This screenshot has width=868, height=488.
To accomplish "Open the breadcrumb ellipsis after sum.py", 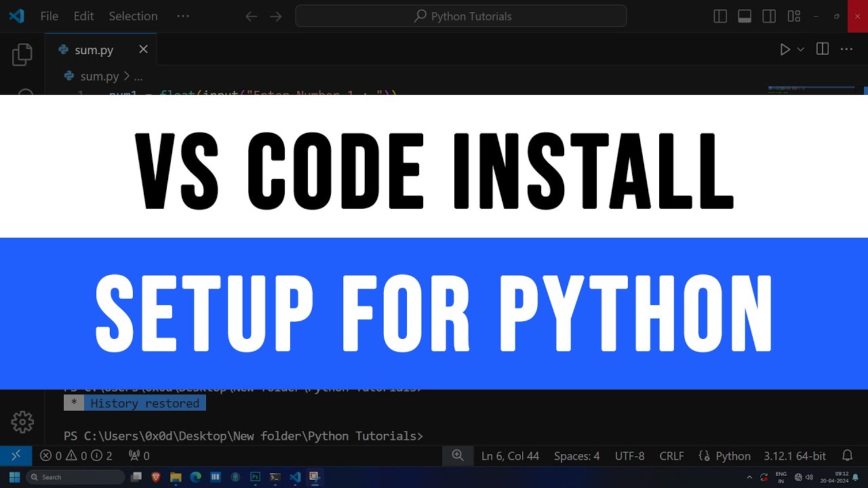I will 138,77.
